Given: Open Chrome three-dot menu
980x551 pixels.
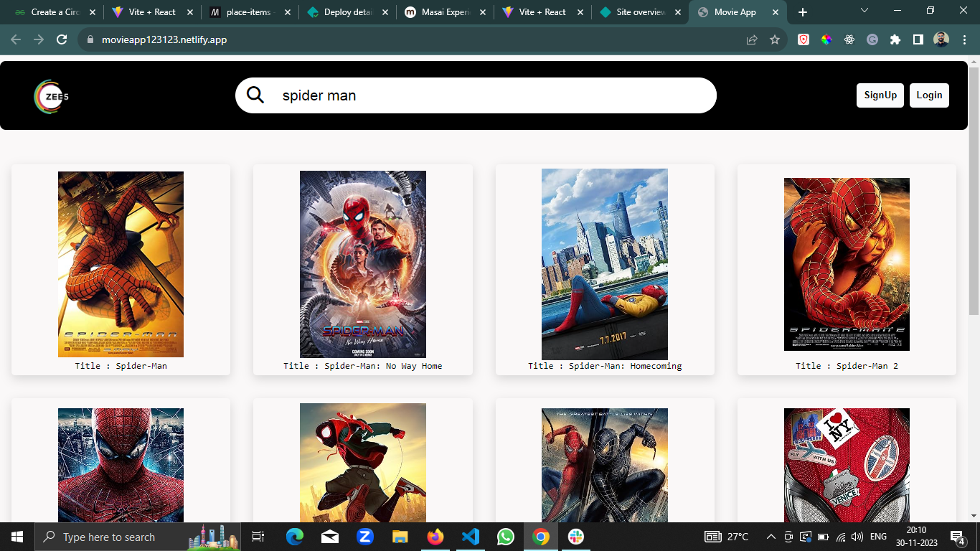Looking at the screenshot, I should point(964,40).
